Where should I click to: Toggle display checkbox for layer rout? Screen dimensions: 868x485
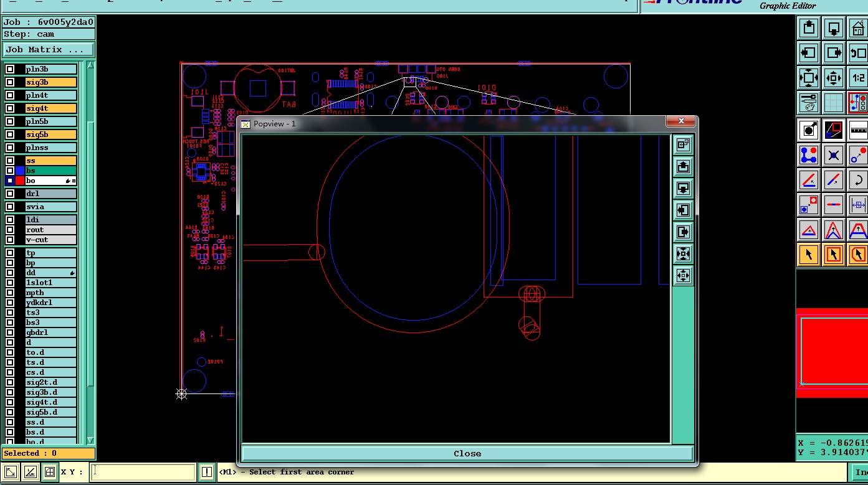click(x=10, y=230)
